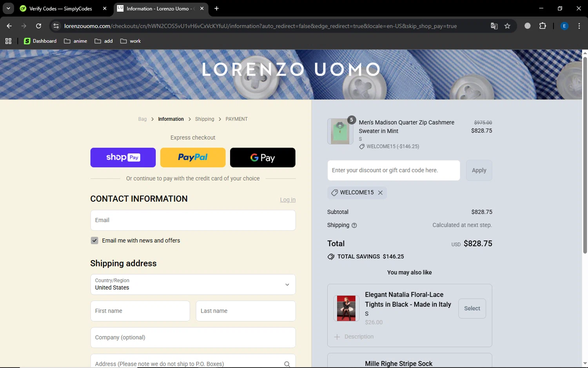Pay with Shop Pay button
Image resolution: width=588 pixels, height=368 pixels.
click(123, 157)
